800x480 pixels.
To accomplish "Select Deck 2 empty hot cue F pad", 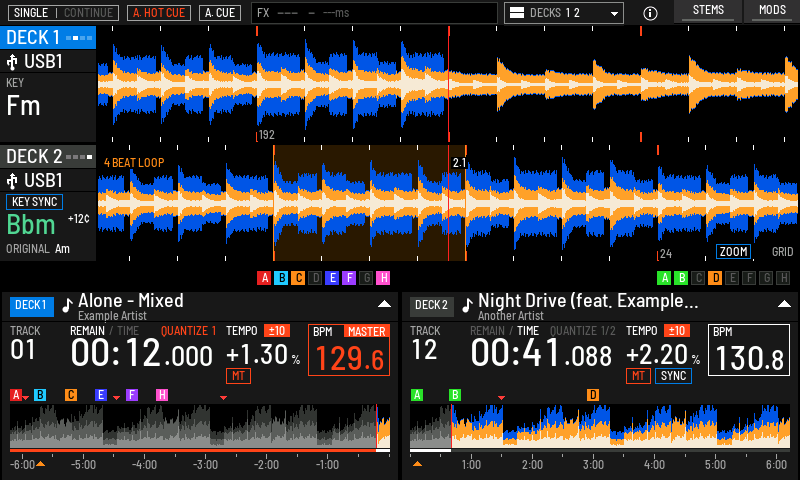I will coord(749,278).
